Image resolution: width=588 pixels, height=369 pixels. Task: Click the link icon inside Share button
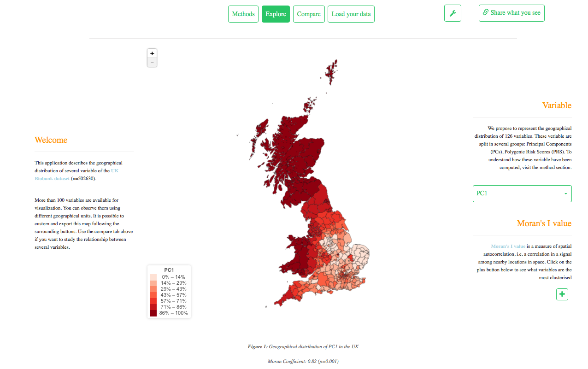pos(485,12)
